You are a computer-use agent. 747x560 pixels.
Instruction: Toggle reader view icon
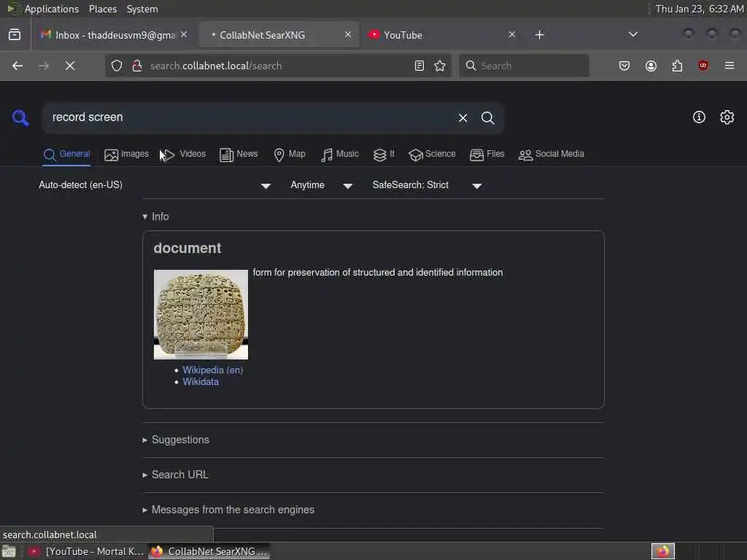click(419, 66)
